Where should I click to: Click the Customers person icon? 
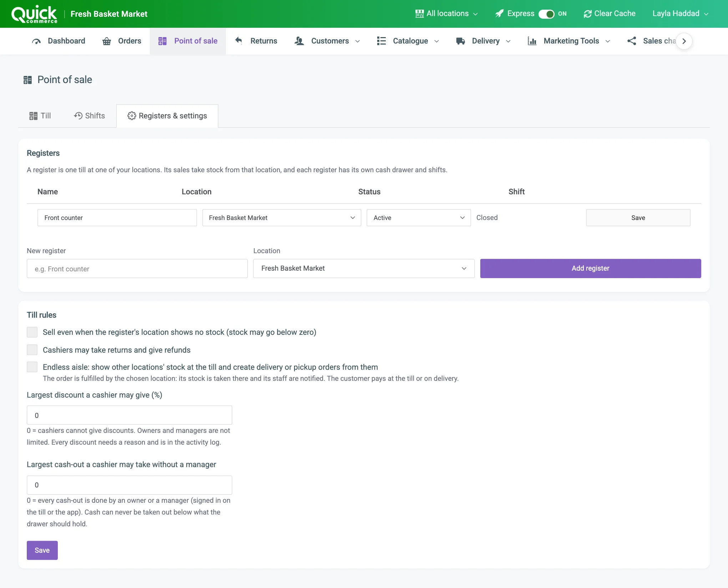(x=299, y=41)
